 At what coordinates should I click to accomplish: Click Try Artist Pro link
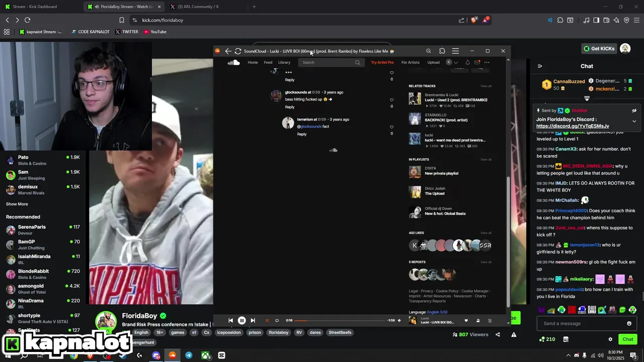coord(382,62)
